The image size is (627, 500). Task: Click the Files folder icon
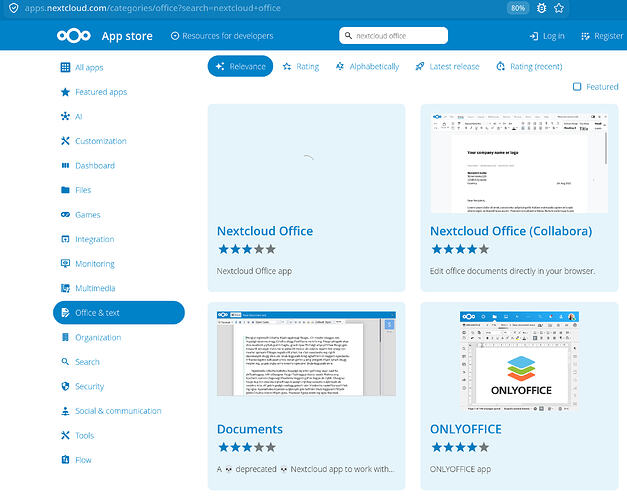pyautogui.click(x=65, y=190)
